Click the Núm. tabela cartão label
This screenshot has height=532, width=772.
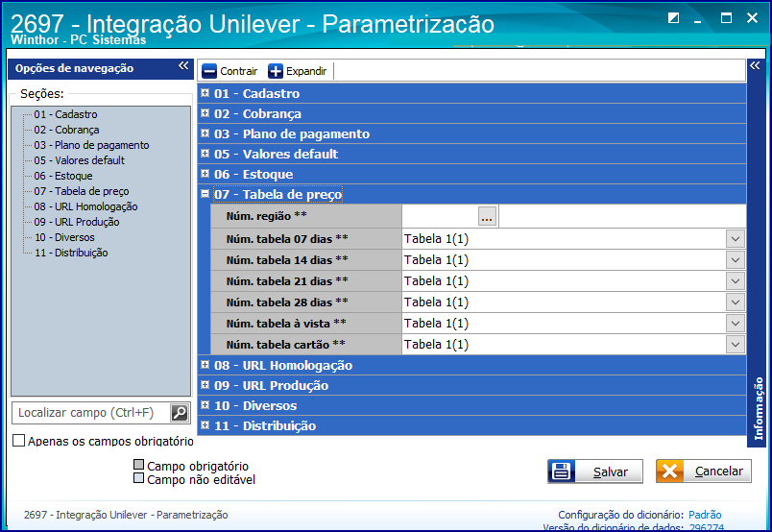click(x=285, y=345)
